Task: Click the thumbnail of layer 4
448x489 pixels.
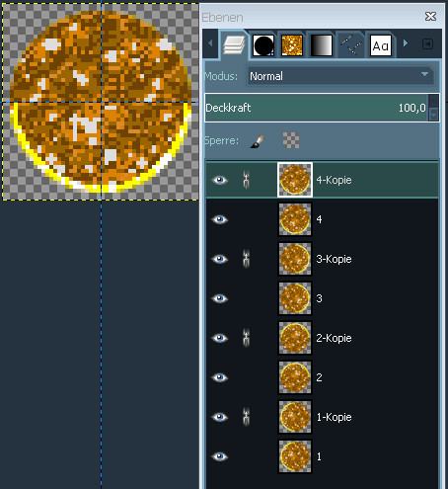Action: (295, 219)
